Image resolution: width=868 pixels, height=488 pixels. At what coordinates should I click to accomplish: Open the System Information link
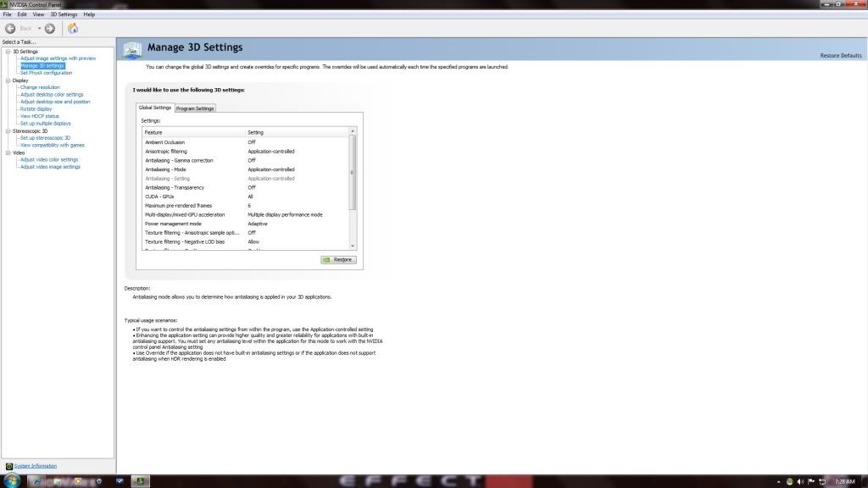(36, 467)
